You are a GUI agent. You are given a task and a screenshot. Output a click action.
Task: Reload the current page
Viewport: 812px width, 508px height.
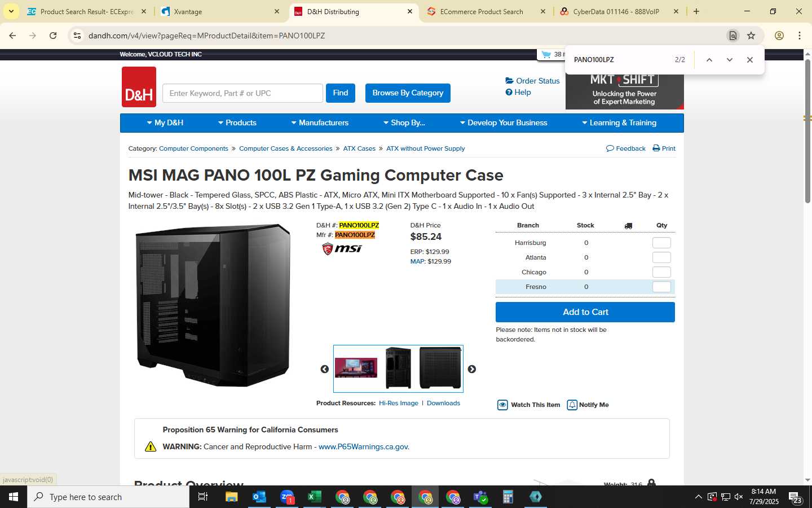coord(53,36)
